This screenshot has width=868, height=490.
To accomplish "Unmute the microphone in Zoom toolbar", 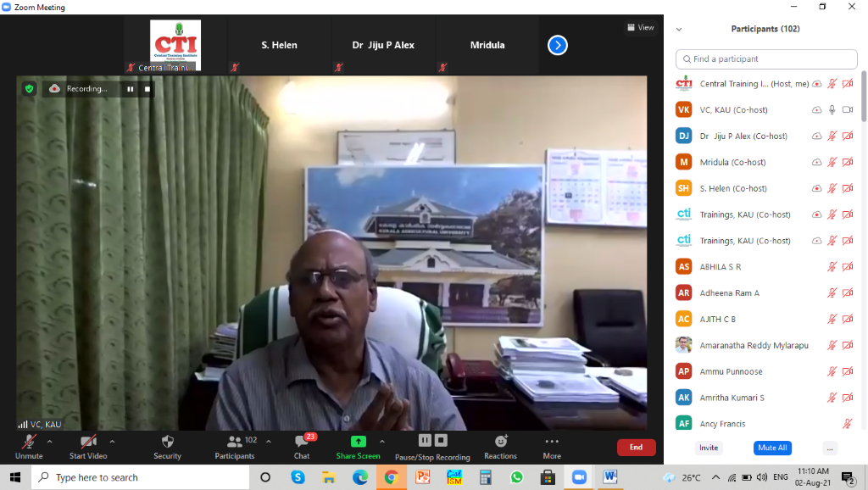I will [x=29, y=447].
